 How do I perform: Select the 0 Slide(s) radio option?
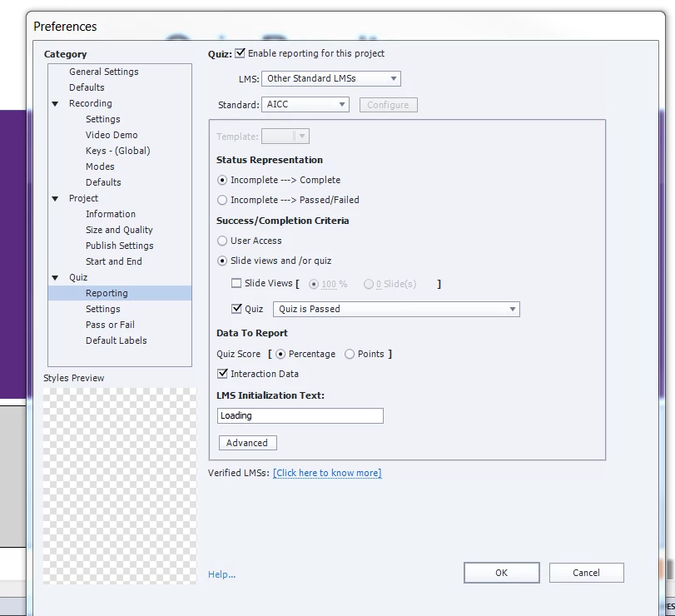369,284
